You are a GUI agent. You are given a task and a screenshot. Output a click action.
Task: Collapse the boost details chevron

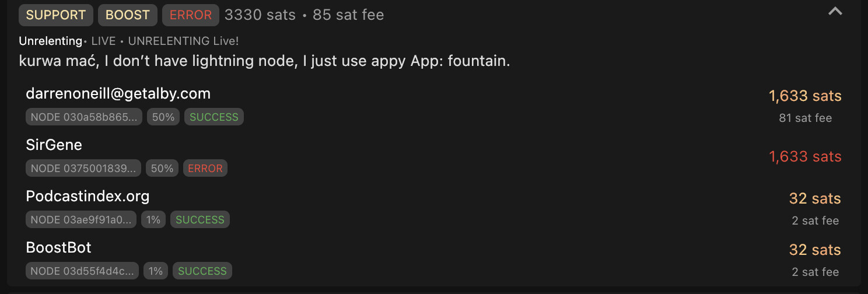coord(835,11)
